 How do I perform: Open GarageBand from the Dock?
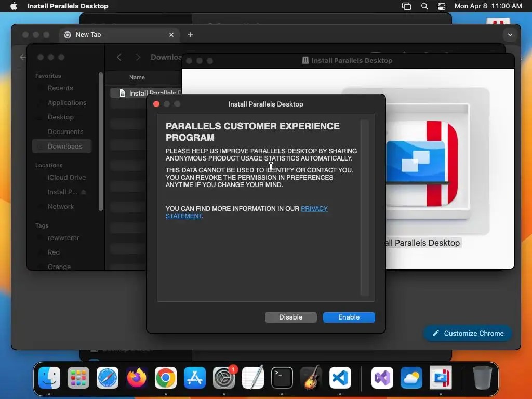pyautogui.click(x=311, y=378)
